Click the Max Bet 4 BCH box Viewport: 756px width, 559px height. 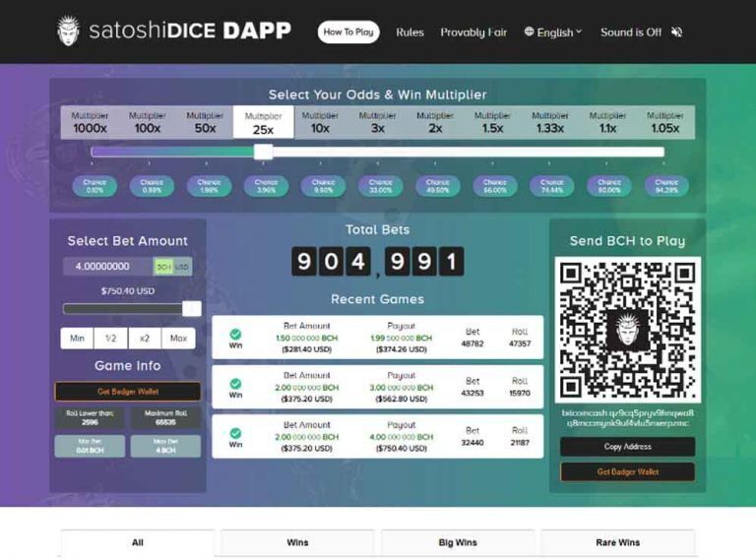tap(165, 446)
